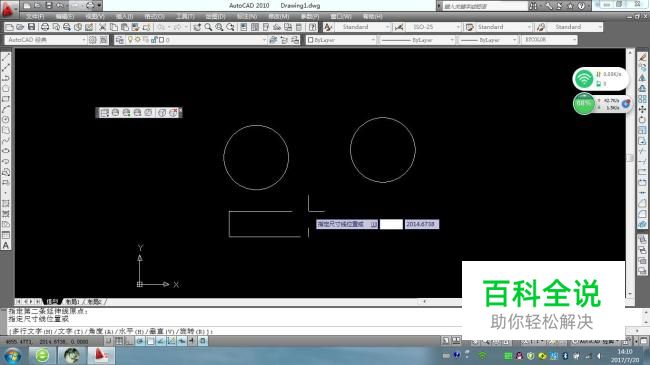The image size is (650, 365).
Task: Select the Mirror modify tool
Action: click(642, 78)
